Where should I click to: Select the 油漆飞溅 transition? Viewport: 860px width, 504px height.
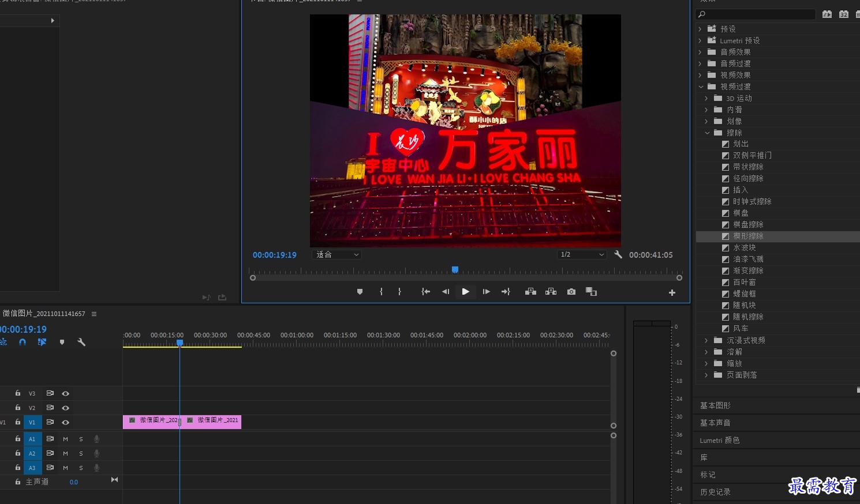(748, 259)
